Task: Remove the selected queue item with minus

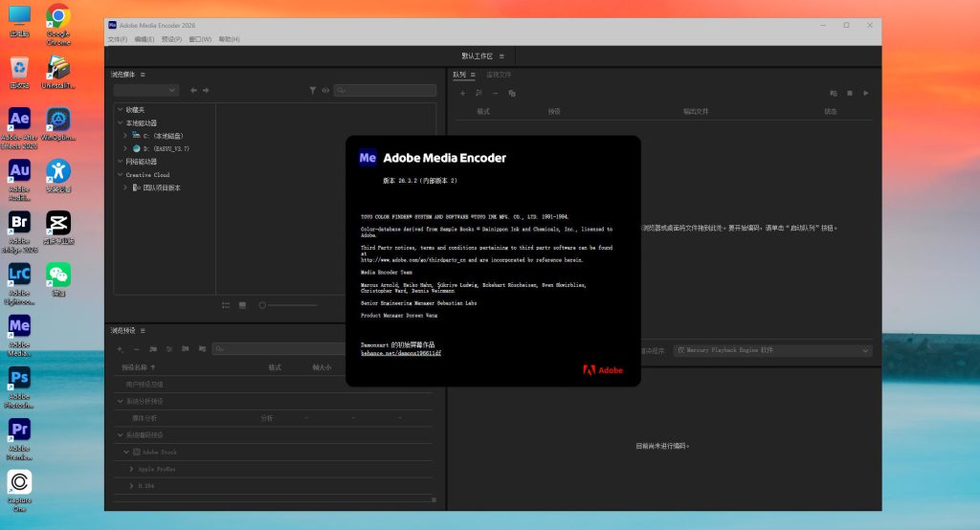Action: click(495, 93)
